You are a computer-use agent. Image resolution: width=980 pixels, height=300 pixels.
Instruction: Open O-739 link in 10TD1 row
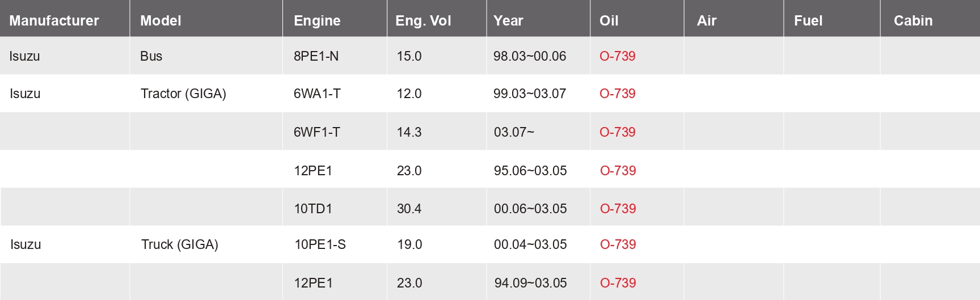(x=618, y=209)
